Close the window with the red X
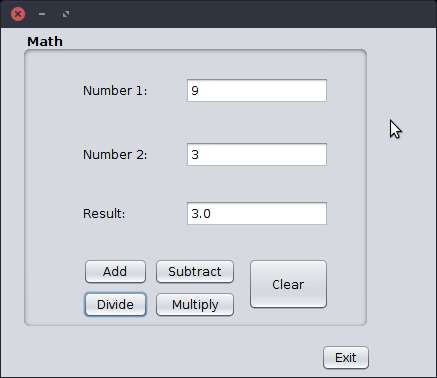The image size is (437, 378). click(18, 14)
